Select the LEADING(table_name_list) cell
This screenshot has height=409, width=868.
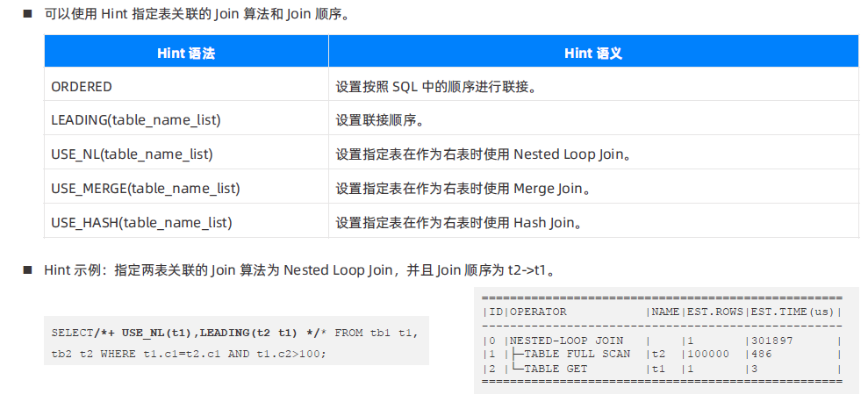[187, 120]
